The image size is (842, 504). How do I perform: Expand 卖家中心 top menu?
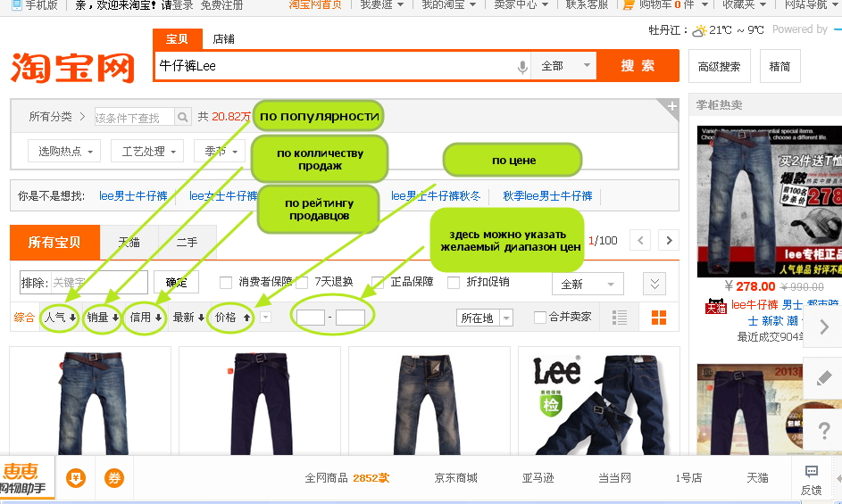pyautogui.click(x=521, y=4)
